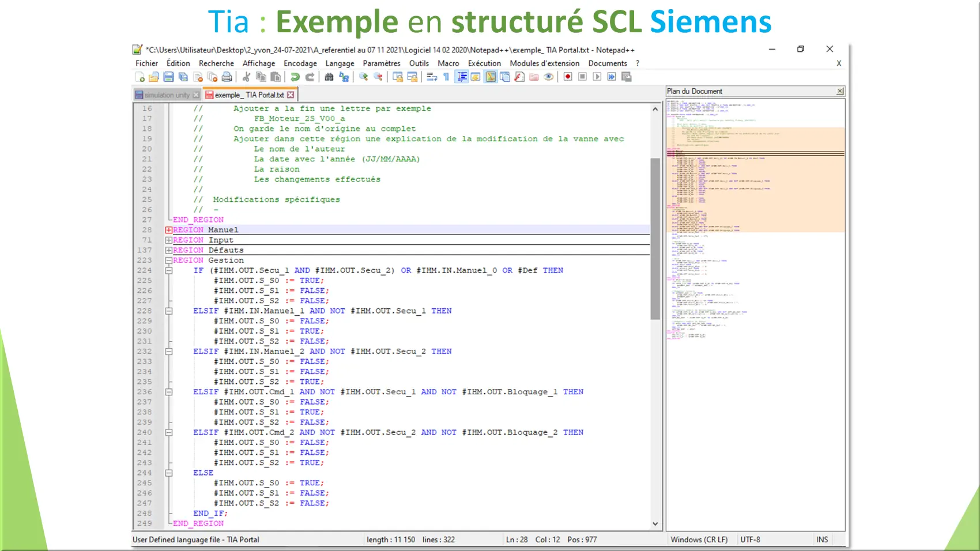
Task: Toggle word wrap in the toolbar
Action: coord(432,77)
